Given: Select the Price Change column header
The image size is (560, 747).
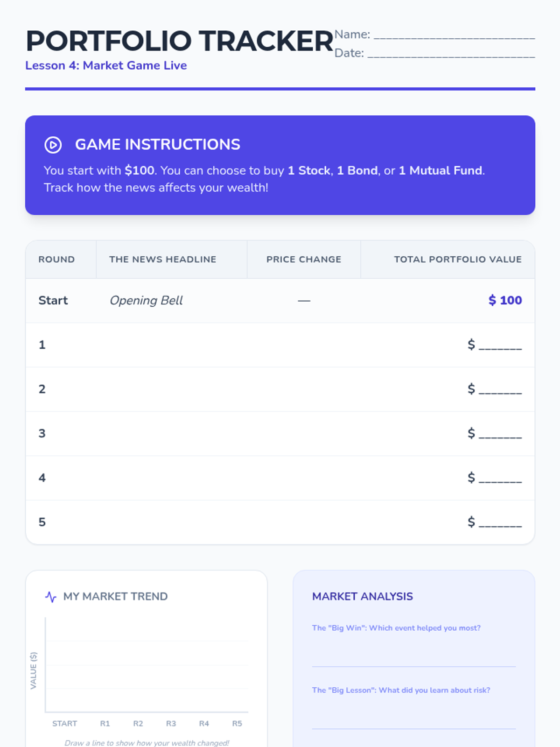Looking at the screenshot, I should pyautogui.click(x=304, y=260).
